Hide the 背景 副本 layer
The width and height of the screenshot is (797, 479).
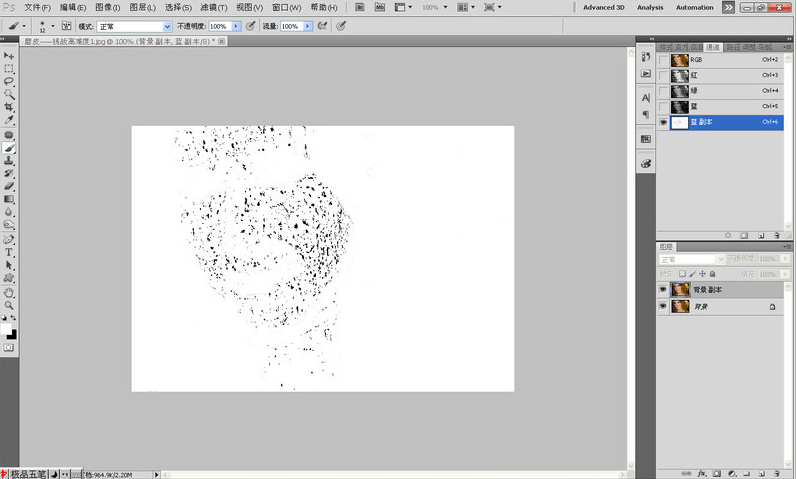pyautogui.click(x=662, y=289)
